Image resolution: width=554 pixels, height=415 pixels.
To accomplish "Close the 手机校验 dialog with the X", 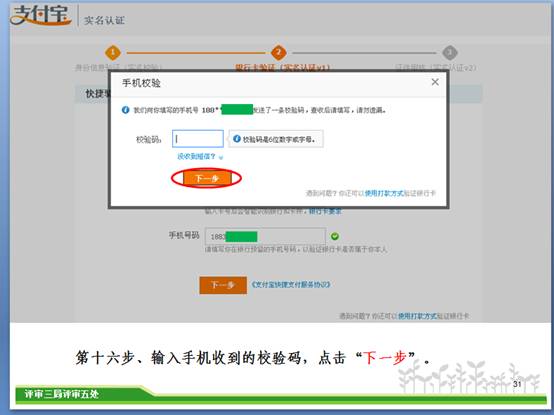I will click(435, 82).
